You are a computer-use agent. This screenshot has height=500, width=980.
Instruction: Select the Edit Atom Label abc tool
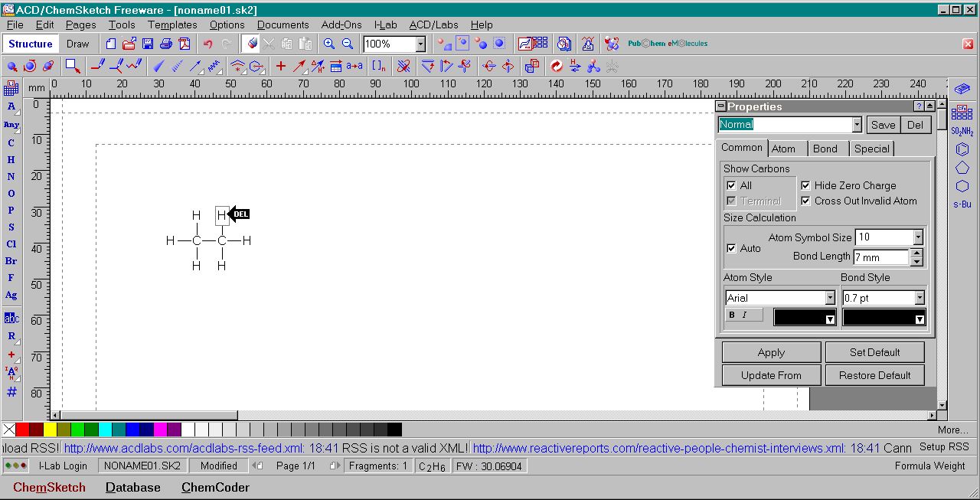click(11, 319)
